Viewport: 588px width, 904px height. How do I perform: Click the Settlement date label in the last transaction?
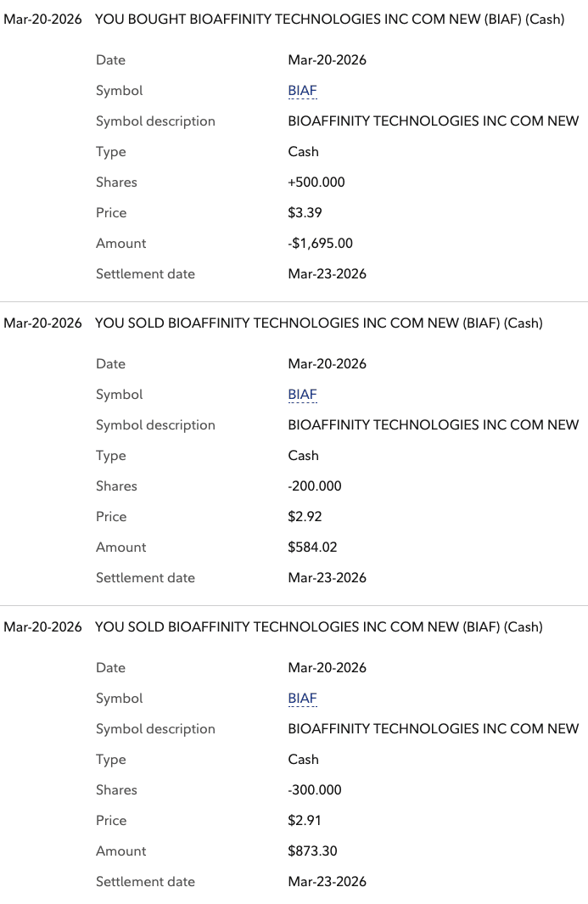[145, 882]
